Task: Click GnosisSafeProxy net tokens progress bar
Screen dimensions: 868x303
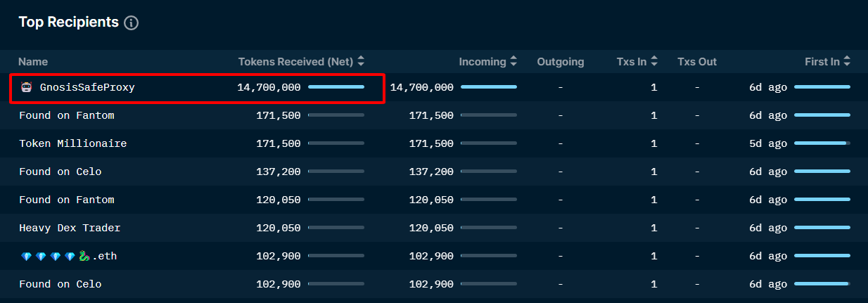Action: point(336,87)
